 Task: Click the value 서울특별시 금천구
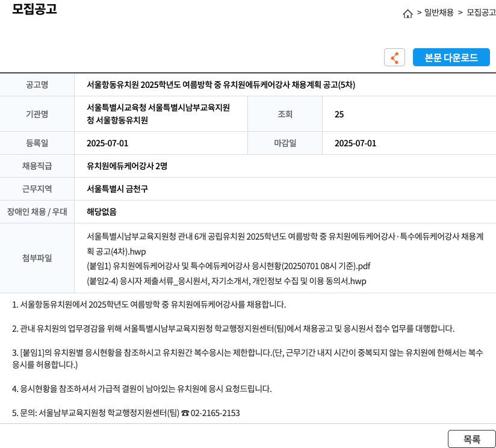(117, 189)
